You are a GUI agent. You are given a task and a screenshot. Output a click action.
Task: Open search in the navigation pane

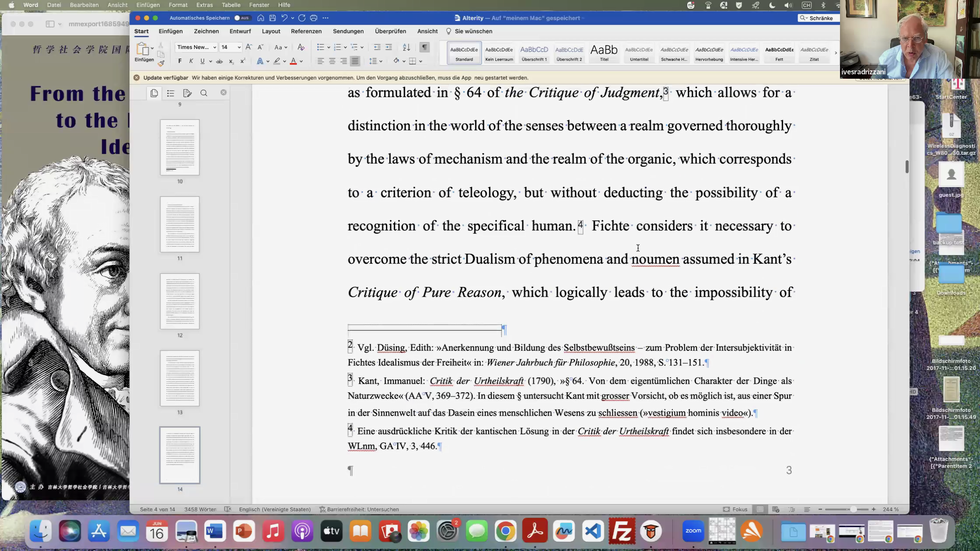pyautogui.click(x=204, y=93)
